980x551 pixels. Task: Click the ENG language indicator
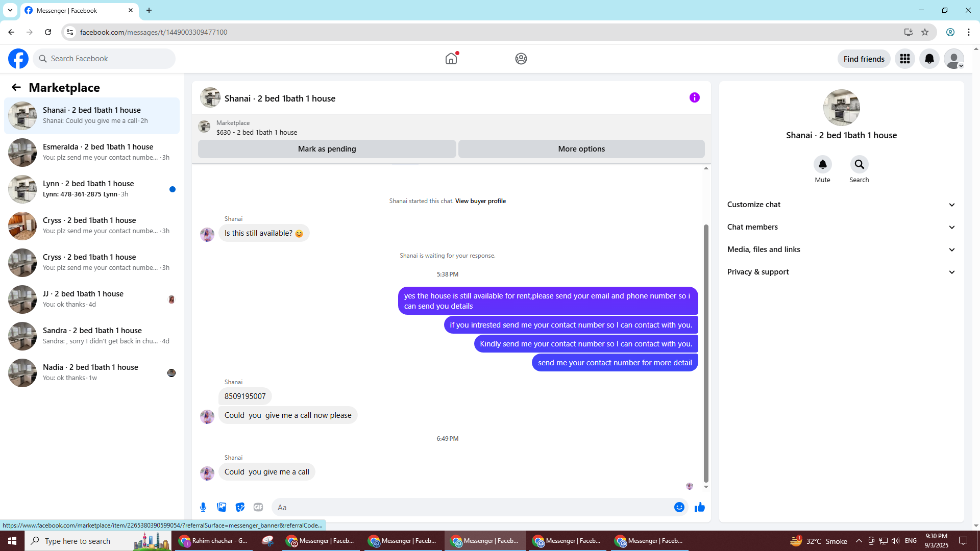[911, 541]
